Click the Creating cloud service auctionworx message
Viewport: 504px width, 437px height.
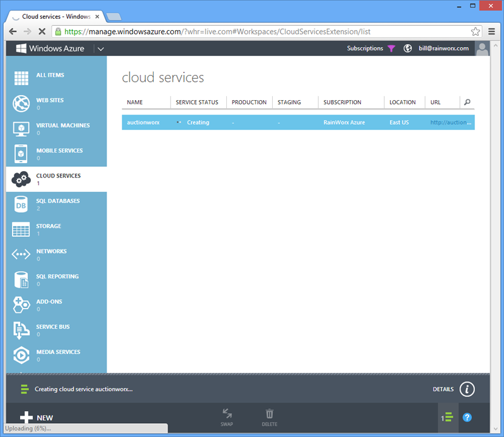[84, 389]
